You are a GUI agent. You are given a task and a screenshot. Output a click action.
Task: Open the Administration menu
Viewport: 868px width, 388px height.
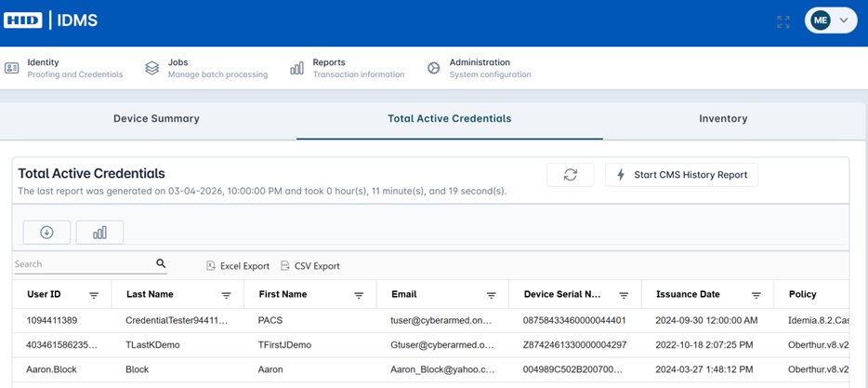tap(479, 68)
